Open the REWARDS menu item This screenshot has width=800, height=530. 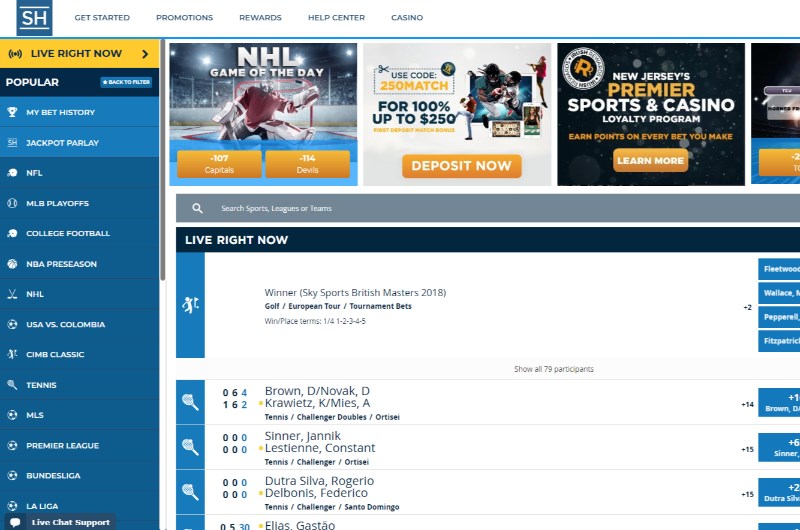click(x=260, y=17)
